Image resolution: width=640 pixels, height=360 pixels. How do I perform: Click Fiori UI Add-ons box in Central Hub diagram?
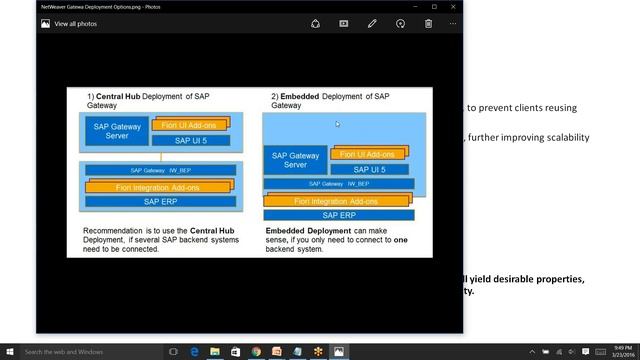click(191, 124)
